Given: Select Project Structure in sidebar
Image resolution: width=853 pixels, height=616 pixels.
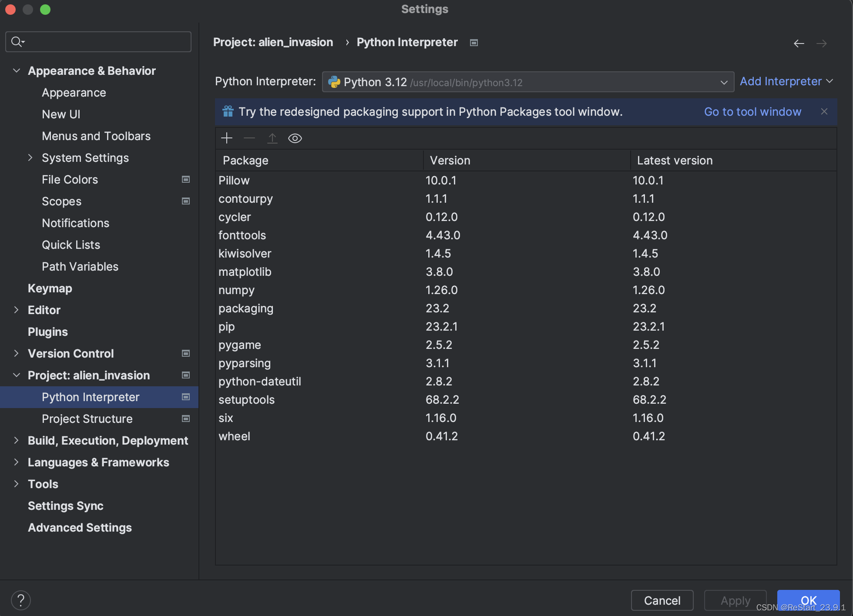Looking at the screenshot, I should tap(87, 419).
